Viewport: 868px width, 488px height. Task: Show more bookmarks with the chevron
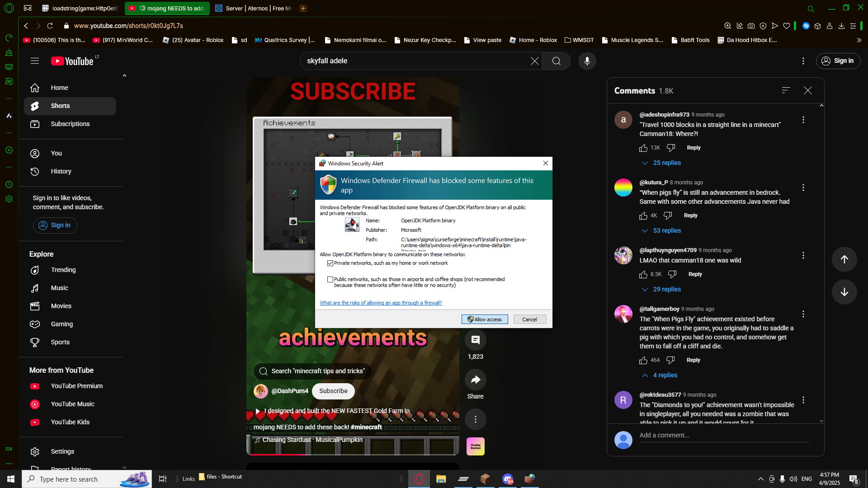tap(859, 40)
